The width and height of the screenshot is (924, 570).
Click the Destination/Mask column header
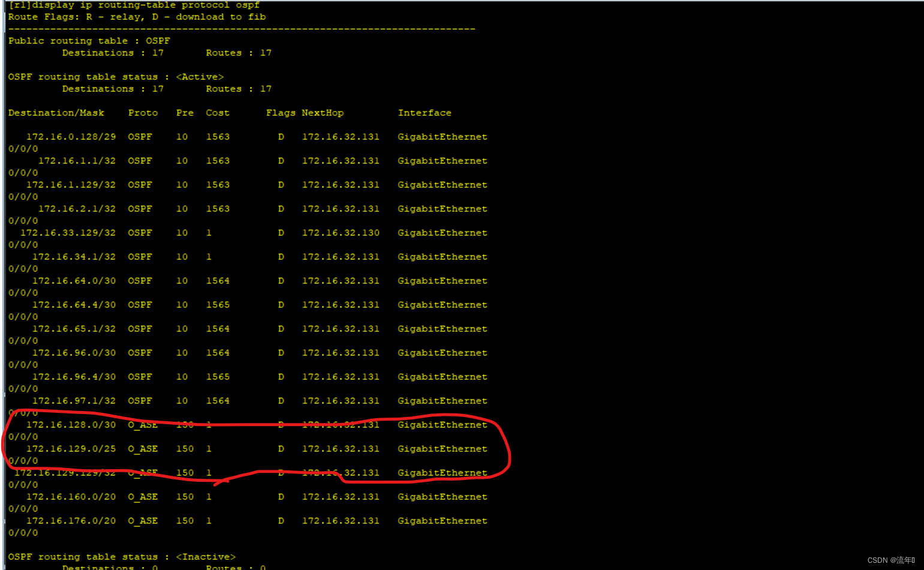(56, 113)
